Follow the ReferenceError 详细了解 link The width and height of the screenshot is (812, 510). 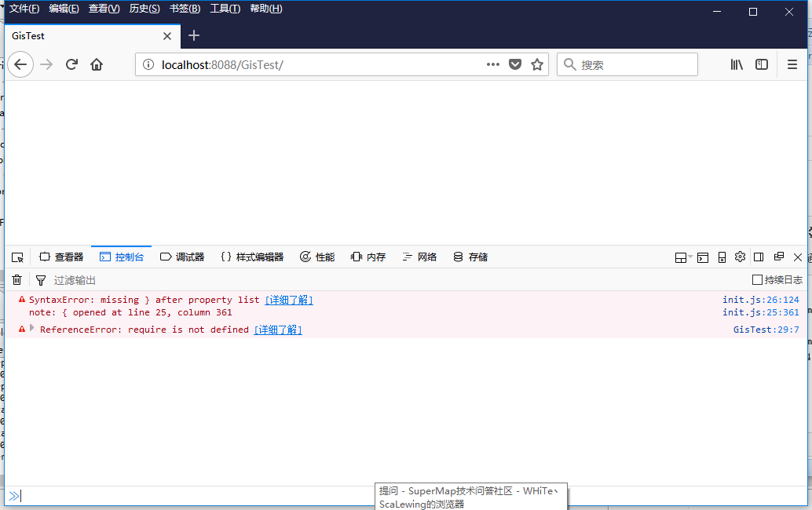point(278,330)
